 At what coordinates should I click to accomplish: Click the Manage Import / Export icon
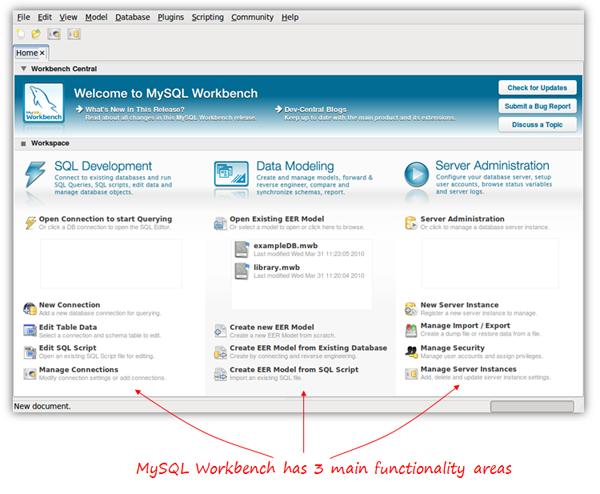tap(411, 330)
